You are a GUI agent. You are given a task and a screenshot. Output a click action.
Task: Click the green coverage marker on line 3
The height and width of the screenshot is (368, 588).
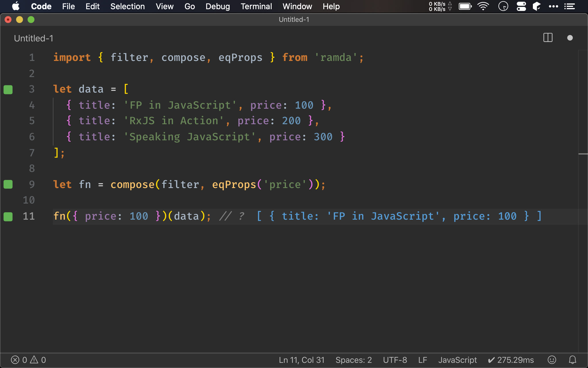(8, 89)
